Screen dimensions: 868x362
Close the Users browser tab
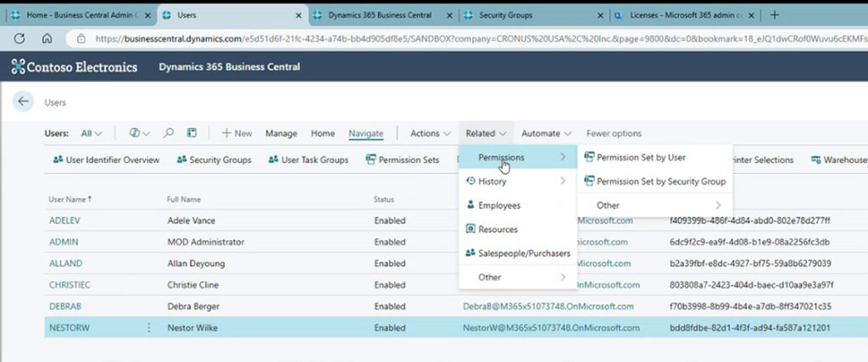(299, 15)
